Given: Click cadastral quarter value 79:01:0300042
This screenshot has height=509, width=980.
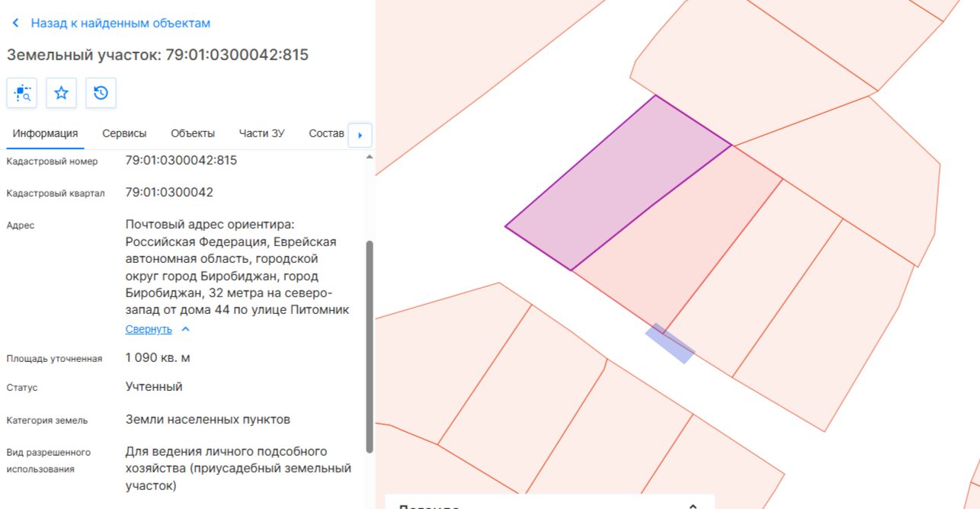Looking at the screenshot, I should tap(169, 192).
